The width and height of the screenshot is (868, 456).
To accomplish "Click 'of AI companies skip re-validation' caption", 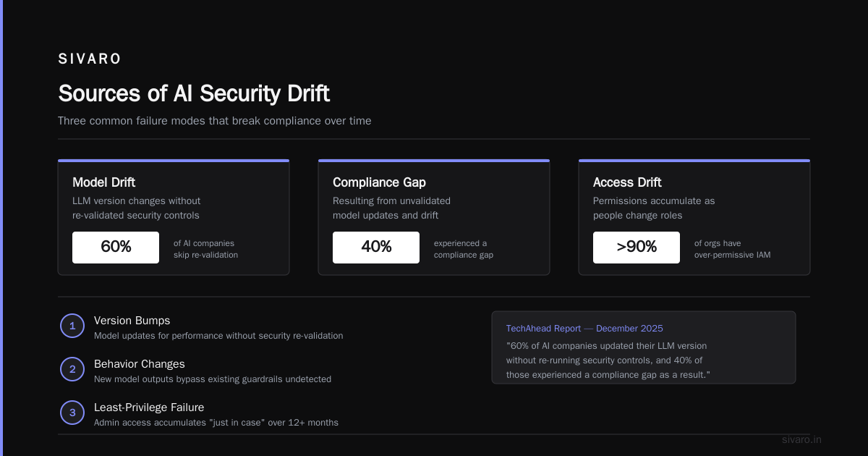I will tap(205, 249).
